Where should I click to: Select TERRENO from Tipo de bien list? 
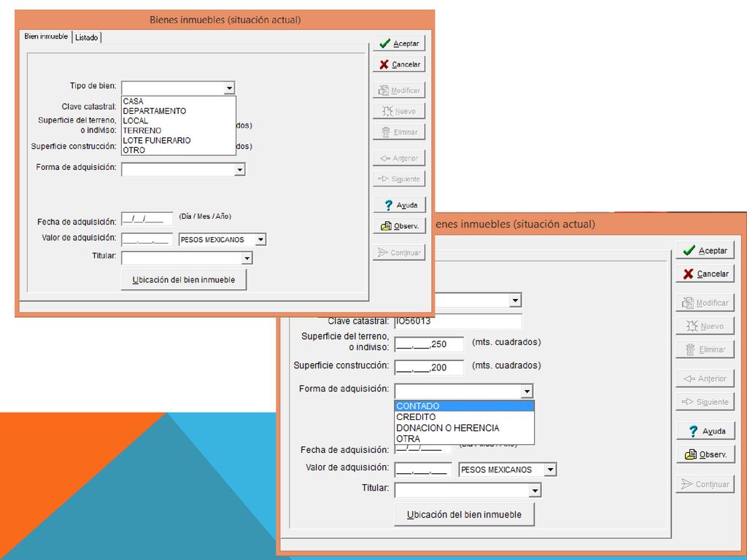point(179,131)
